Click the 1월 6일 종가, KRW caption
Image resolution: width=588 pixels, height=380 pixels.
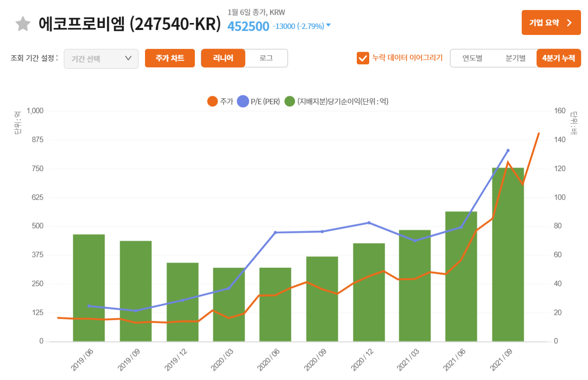pyautogui.click(x=256, y=12)
